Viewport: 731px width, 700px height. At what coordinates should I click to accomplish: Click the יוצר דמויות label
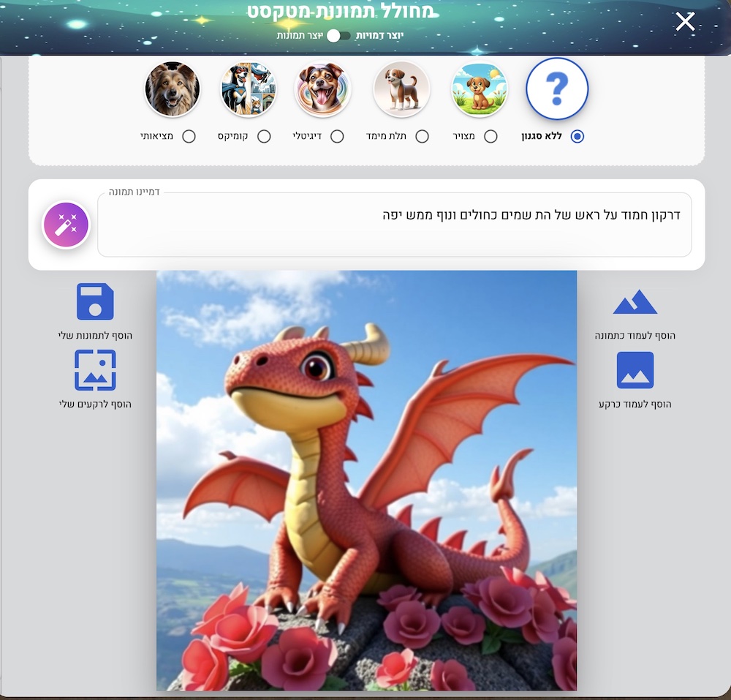point(379,36)
